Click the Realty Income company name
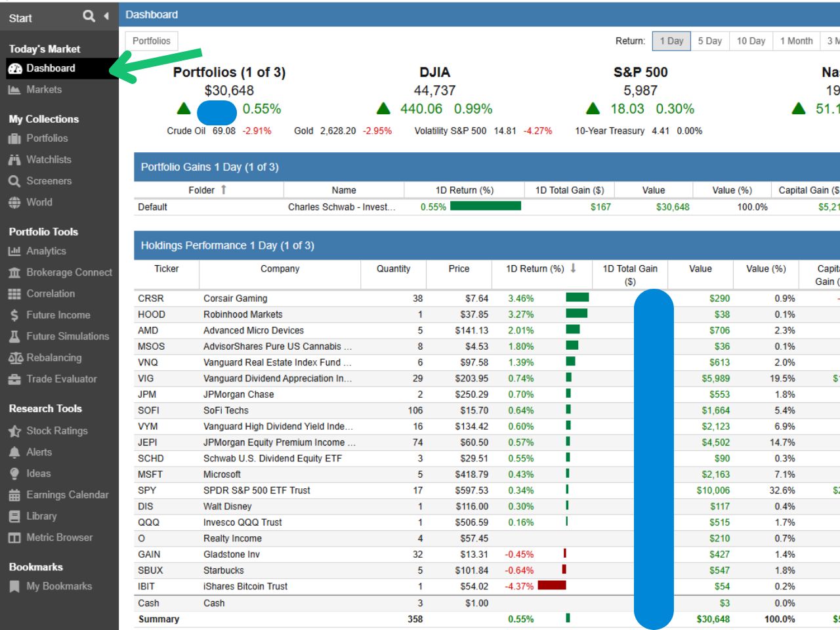Viewport: 840px width, 630px height. (232, 538)
